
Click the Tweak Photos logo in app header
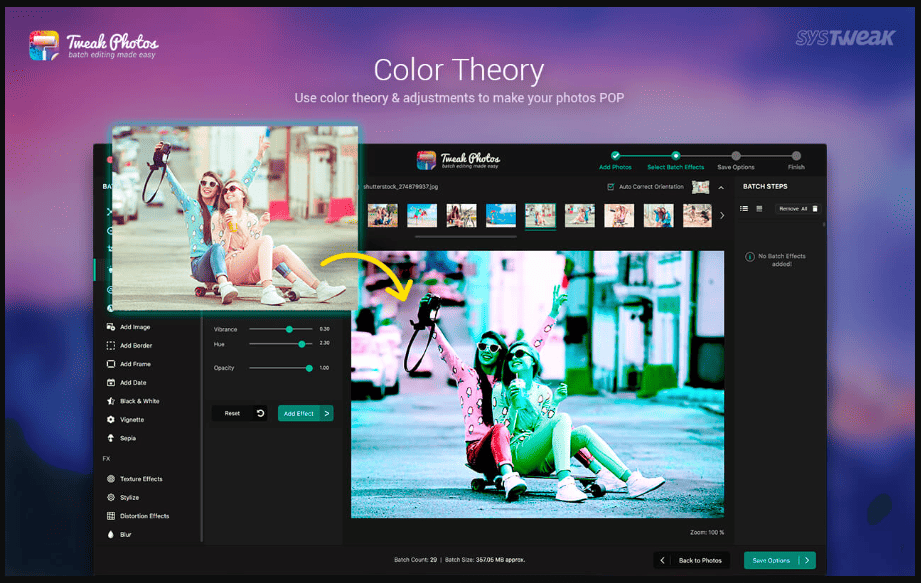[x=458, y=160]
